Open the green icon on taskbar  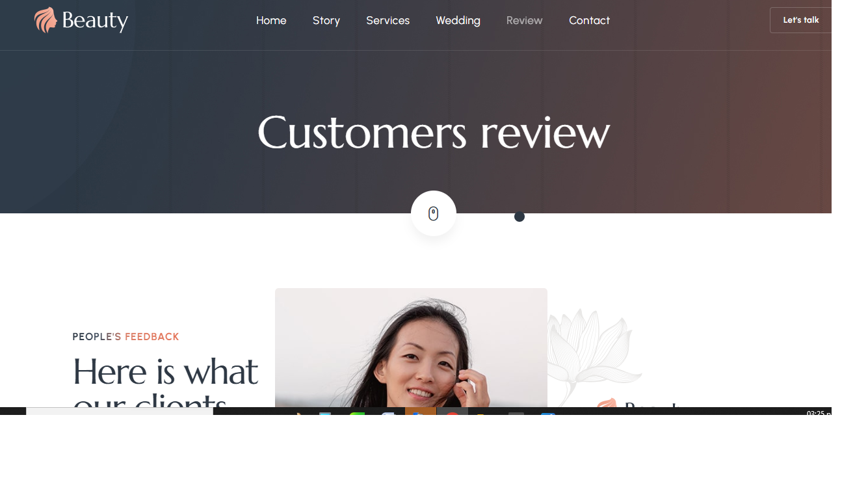tap(357, 411)
